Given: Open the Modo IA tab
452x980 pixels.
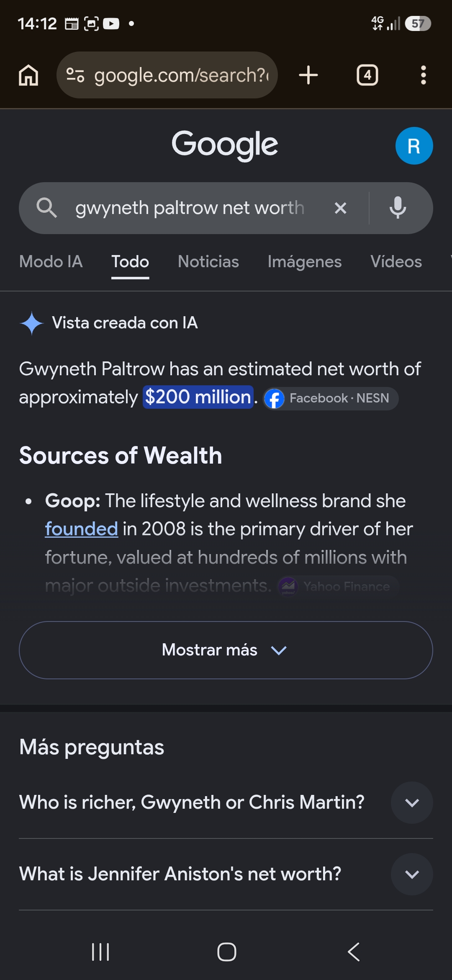Looking at the screenshot, I should [51, 262].
